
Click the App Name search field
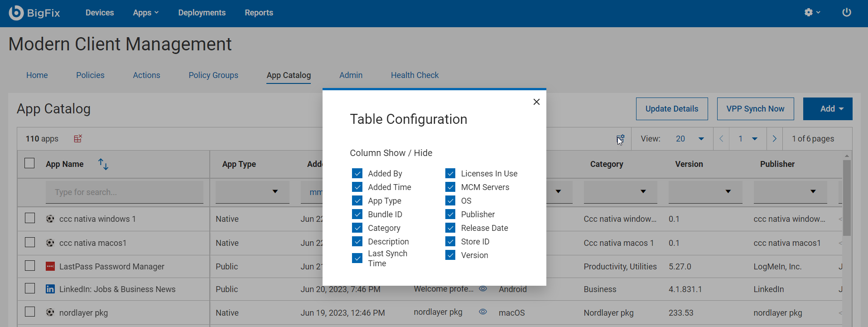(x=124, y=192)
